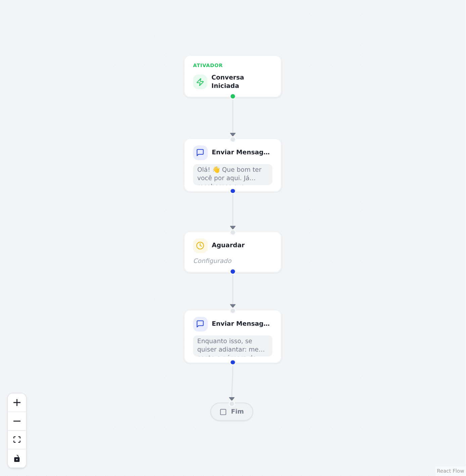Zoom in with the plus control
The image size is (466, 476).
(x=17, y=403)
